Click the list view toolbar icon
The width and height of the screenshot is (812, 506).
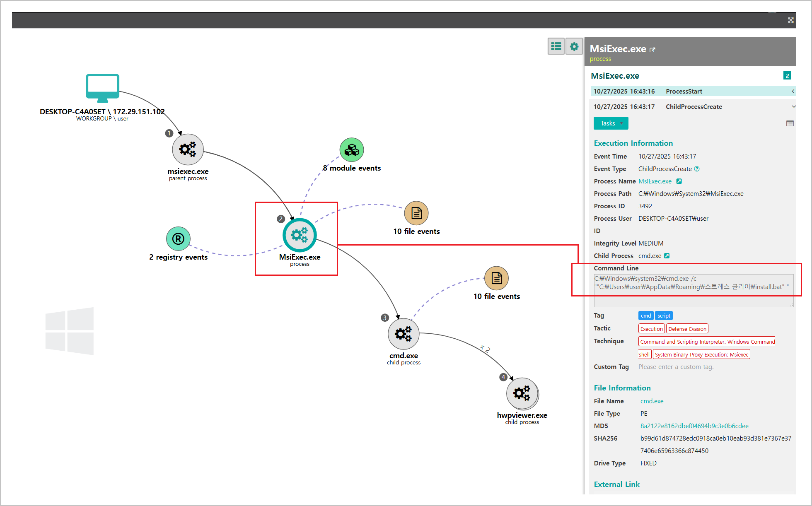point(556,46)
